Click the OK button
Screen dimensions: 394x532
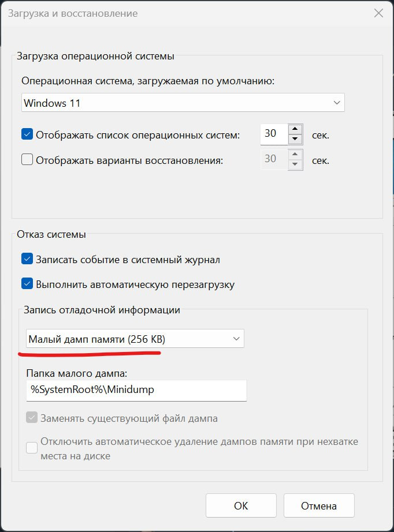click(x=241, y=505)
